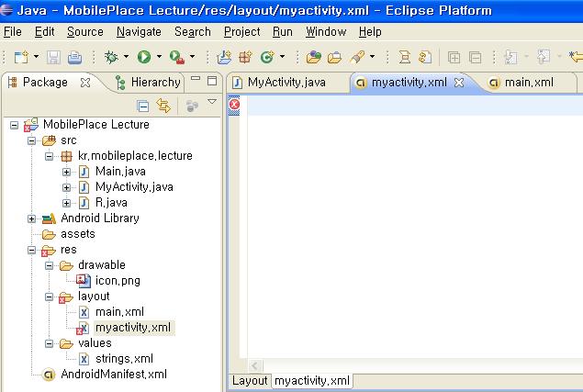The width and height of the screenshot is (583, 392).
Task: Click the editor horizontal scrollbar left arrow
Action: click(255, 366)
